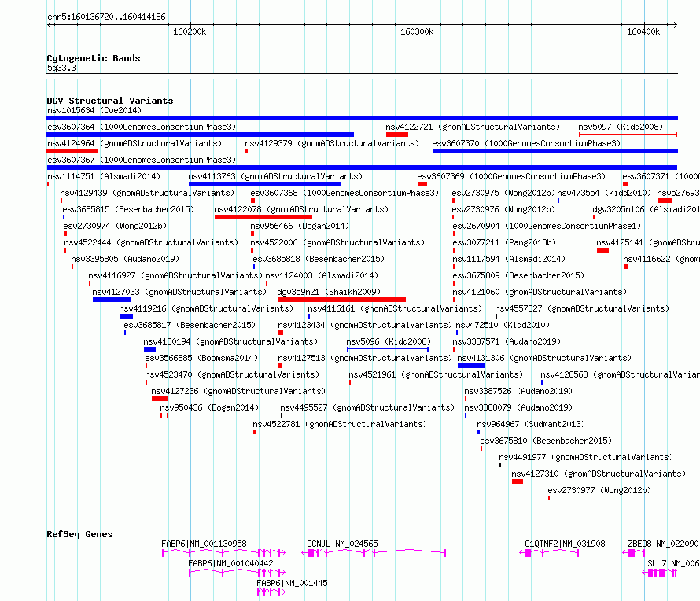Open nsv964967 (Sudmant2013) variant

(x=531, y=424)
